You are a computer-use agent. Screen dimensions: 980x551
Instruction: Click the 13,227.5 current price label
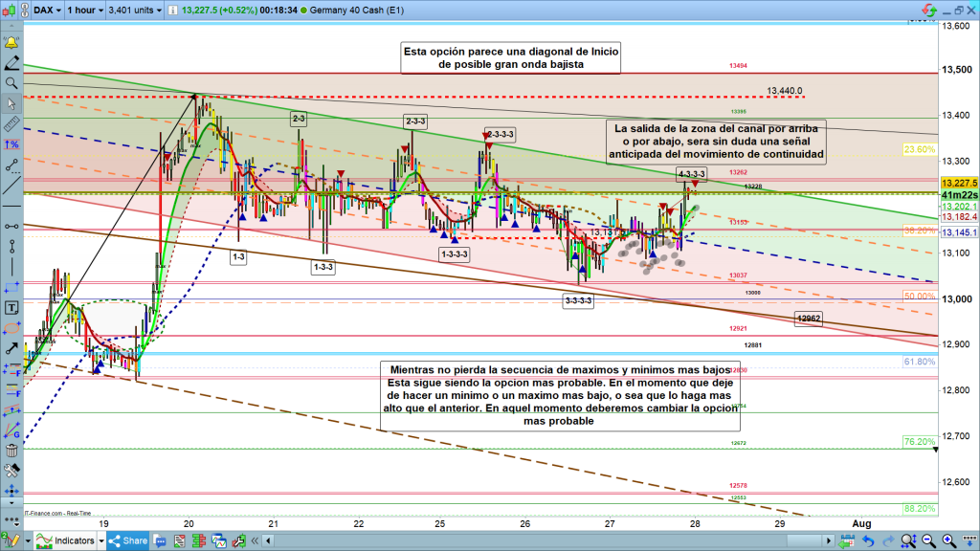958,183
